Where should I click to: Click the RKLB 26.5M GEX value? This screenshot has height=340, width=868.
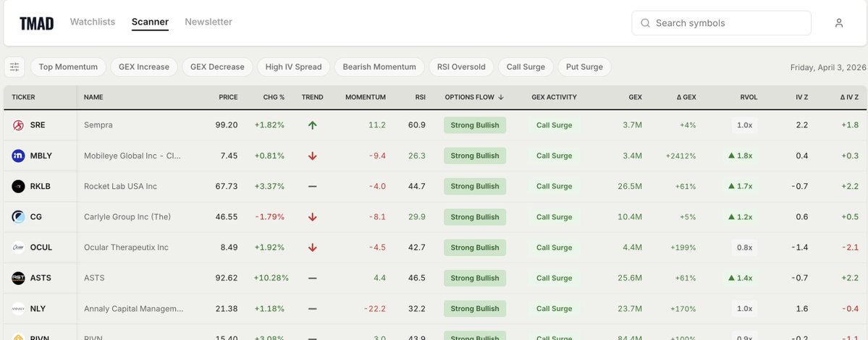point(630,187)
